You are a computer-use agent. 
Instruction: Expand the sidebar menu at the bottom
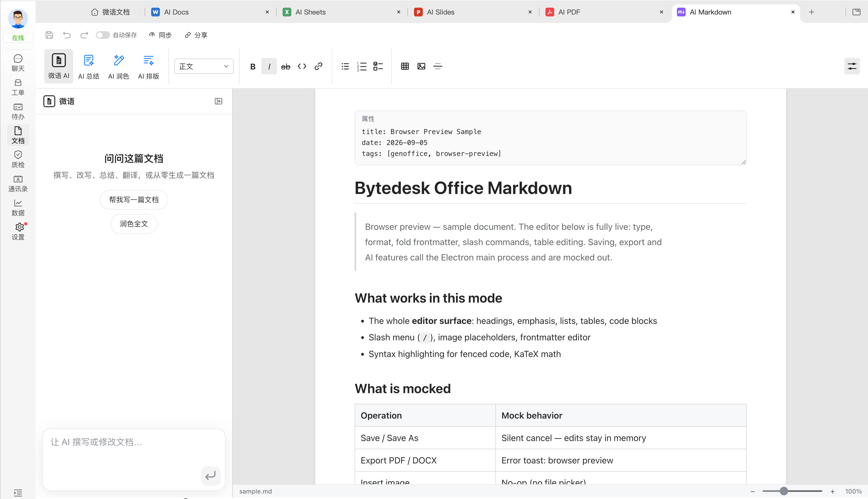[18, 492]
